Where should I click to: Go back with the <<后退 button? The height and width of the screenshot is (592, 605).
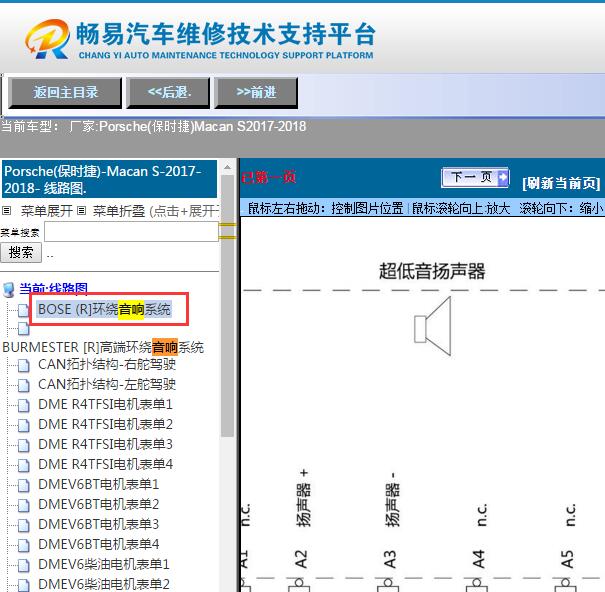168,93
